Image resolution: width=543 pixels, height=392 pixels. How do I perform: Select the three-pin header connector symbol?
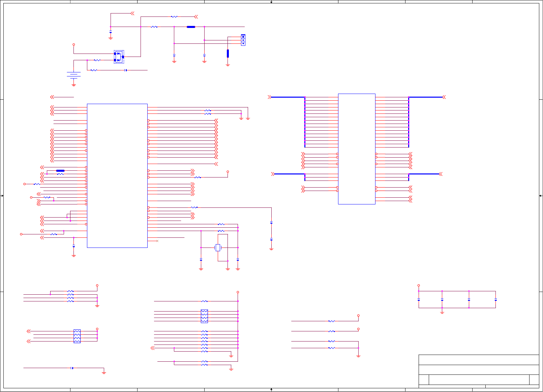[x=243, y=40]
